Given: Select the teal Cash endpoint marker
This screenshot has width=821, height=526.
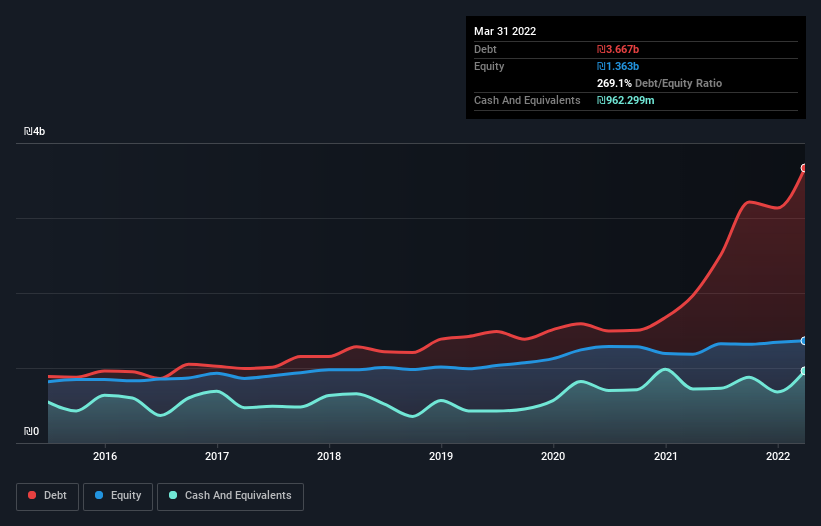Looking at the screenshot, I should tap(804, 371).
